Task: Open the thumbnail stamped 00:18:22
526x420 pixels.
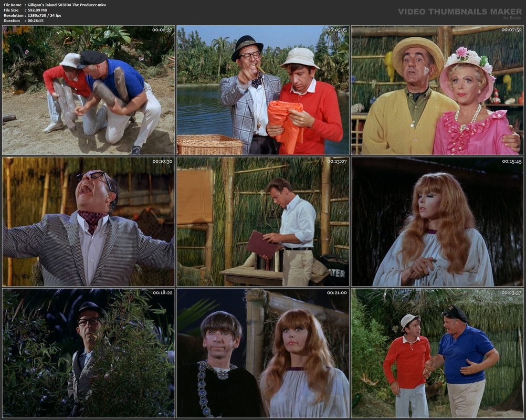Action: click(89, 353)
